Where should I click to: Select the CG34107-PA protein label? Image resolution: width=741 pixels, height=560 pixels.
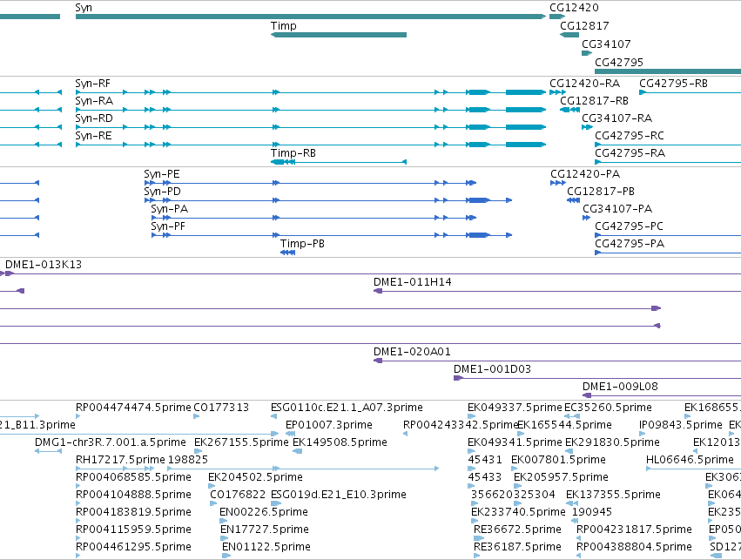617,209
